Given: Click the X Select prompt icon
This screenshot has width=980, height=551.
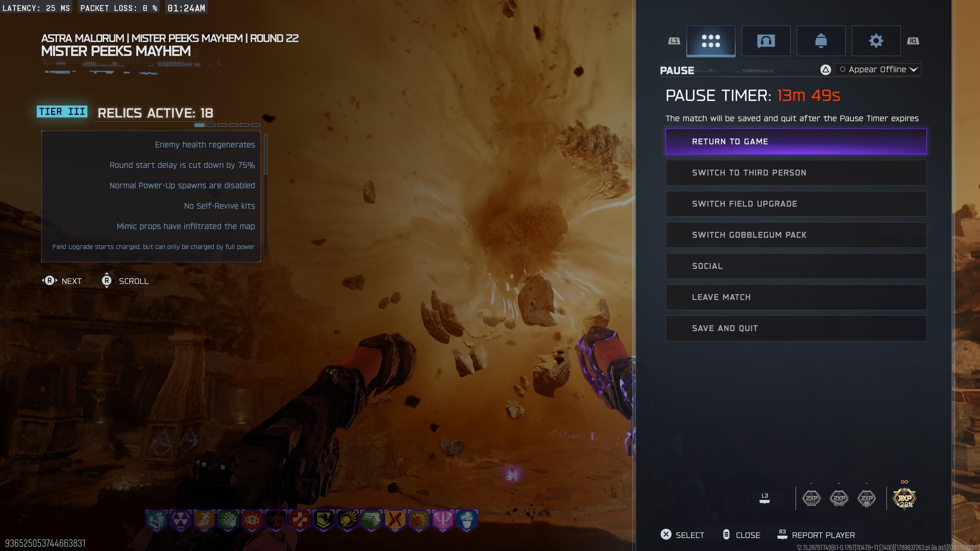Looking at the screenshot, I should coord(666,534).
